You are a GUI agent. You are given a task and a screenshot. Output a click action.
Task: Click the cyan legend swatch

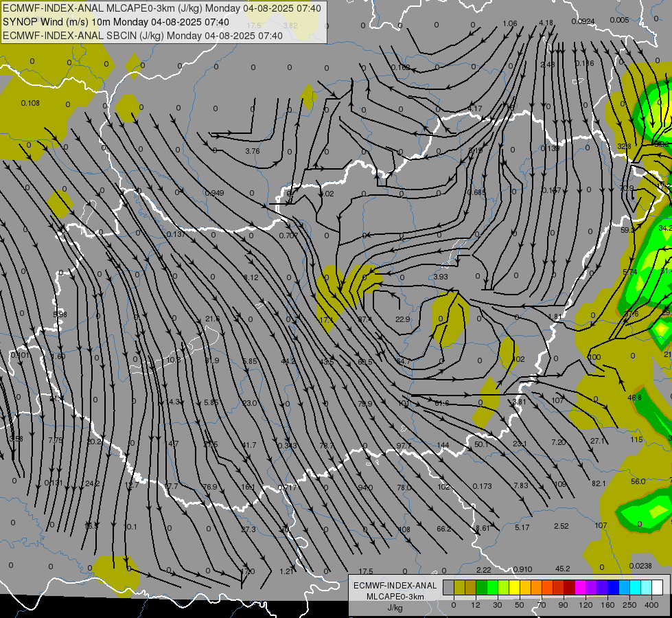point(635,587)
